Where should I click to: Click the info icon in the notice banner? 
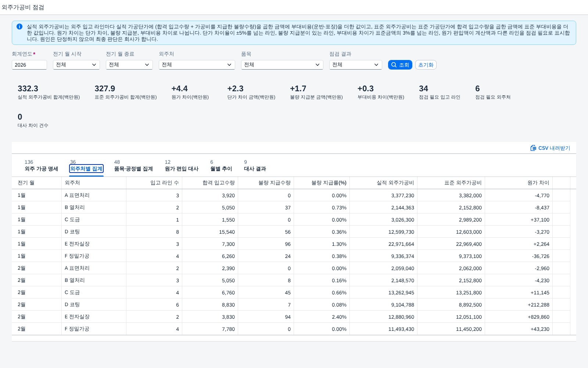pos(19,26)
